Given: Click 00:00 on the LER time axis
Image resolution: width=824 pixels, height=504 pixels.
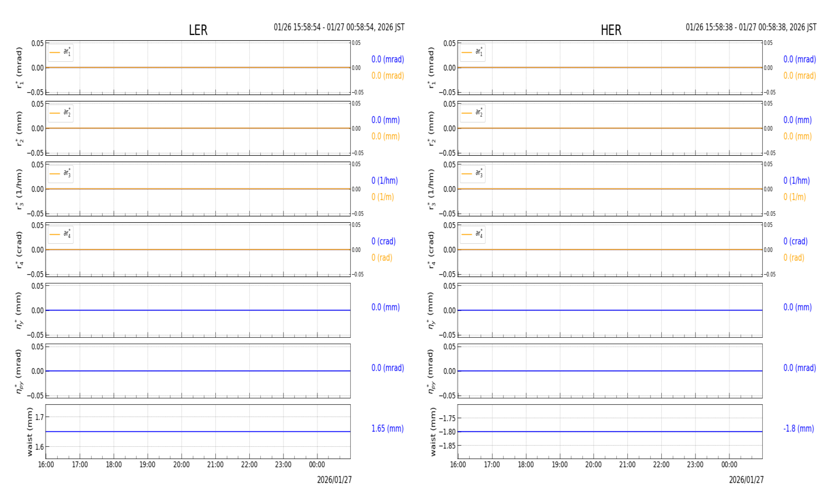Looking at the screenshot, I should (317, 465).
